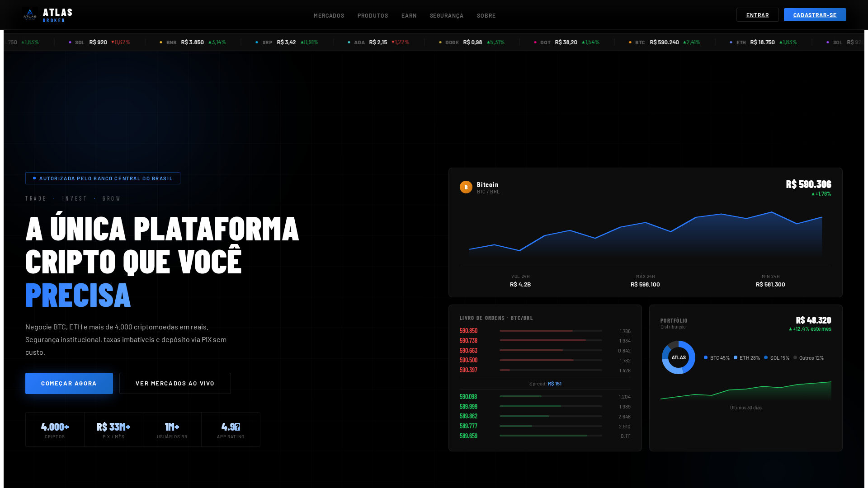Click the Livro de Ordens BTC/BRL heading
868x488 pixels.
point(496,318)
